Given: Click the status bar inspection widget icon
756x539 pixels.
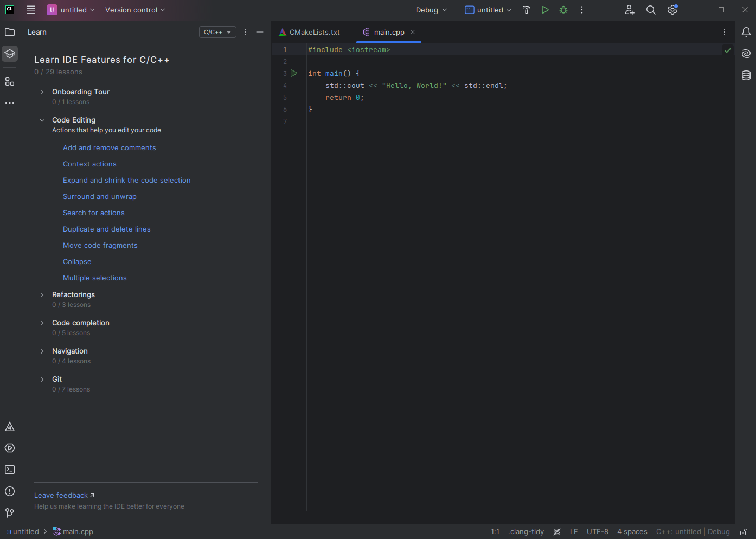Looking at the screenshot, I should [557, 532].
